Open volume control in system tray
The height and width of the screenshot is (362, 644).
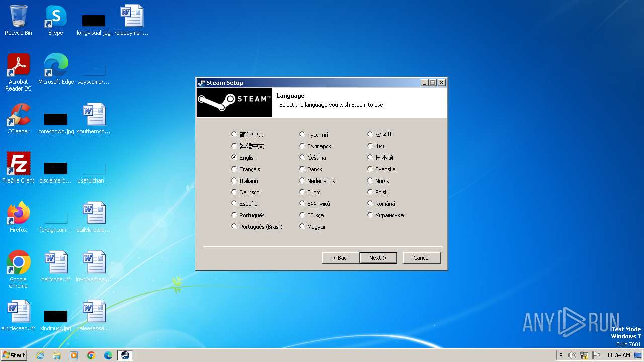pyautogui.click(x=572, y=355)
